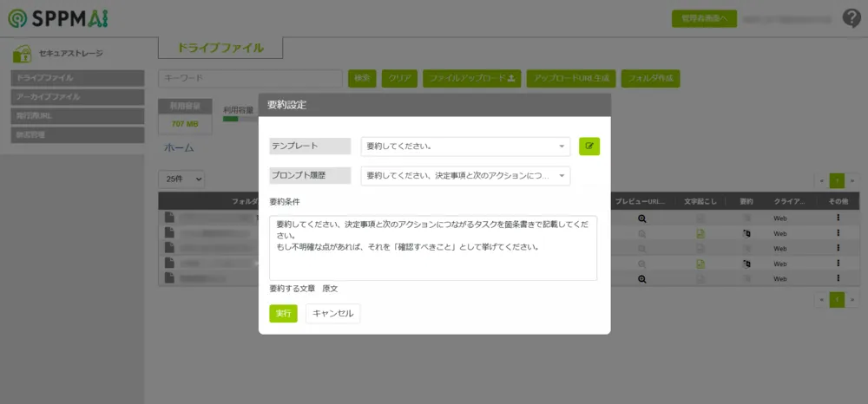This screenshot has height=404, width=868.
Task: Click the 検索 button
Action: pos(362,79)
